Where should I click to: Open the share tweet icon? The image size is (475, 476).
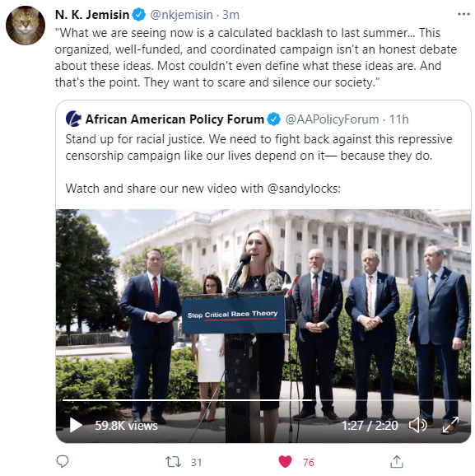point(397,461)
